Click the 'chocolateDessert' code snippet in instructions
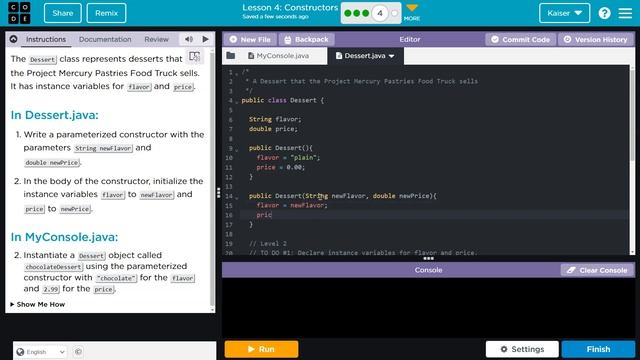Screen dimensions: 640x360 click(53, 267)
